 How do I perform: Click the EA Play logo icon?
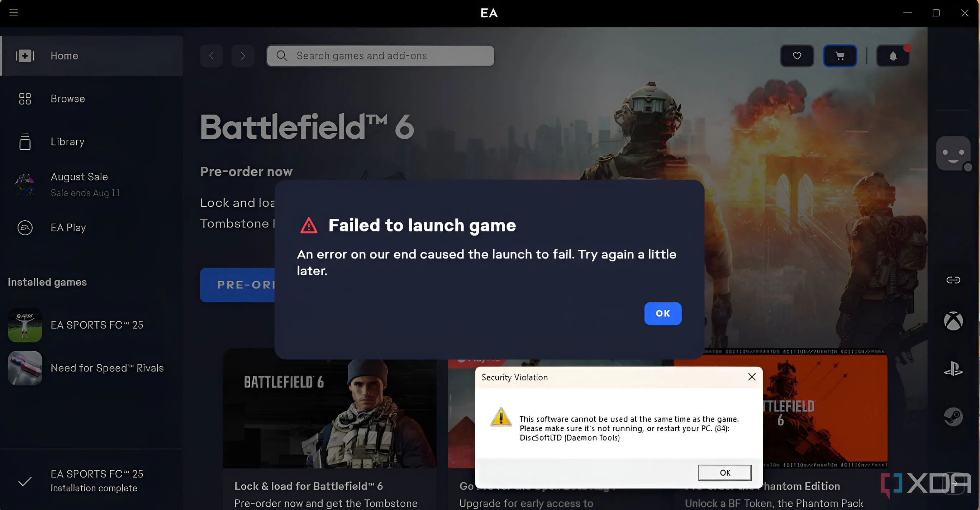pyautogui.click(x=25, y=228)
